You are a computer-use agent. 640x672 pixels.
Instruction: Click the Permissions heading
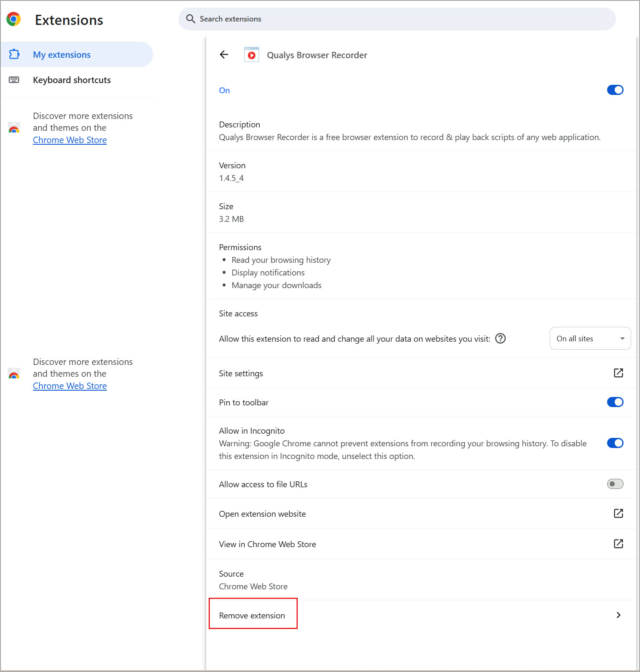click(240, 247)
